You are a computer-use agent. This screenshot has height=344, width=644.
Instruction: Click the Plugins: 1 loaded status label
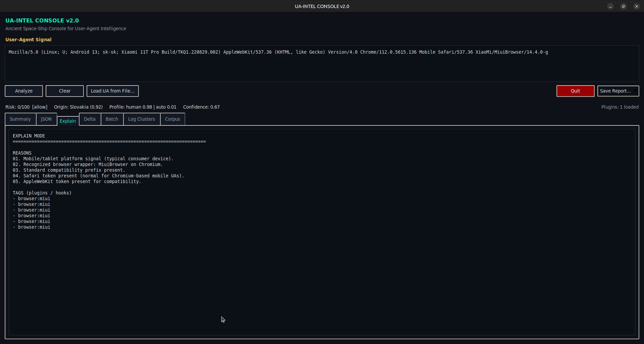[620, 107]
